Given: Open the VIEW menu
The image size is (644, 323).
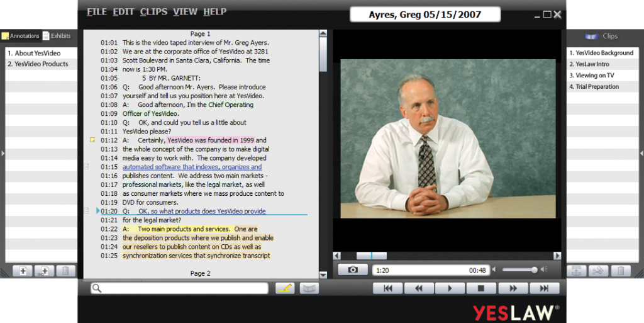Looking at the screenshot, I should click(x=185, y=12).
